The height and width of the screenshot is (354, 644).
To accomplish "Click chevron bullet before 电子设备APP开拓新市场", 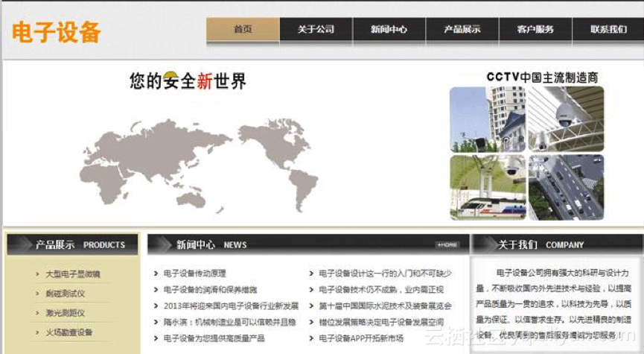I will (311, 338).
